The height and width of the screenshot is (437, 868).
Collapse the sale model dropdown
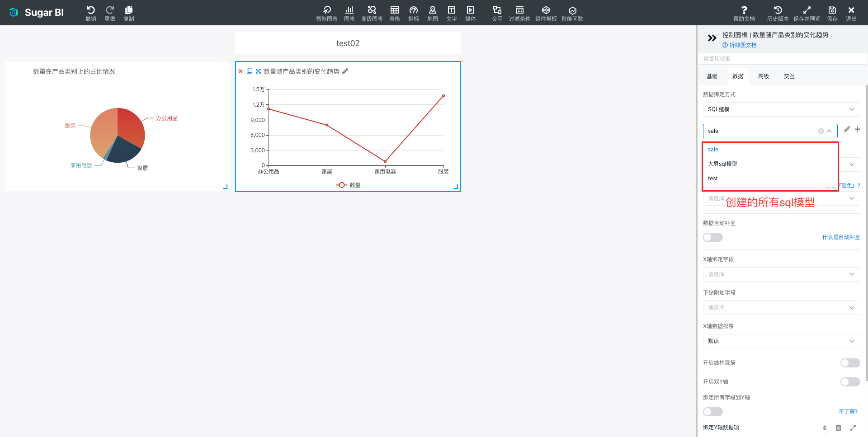pos(829,131)
